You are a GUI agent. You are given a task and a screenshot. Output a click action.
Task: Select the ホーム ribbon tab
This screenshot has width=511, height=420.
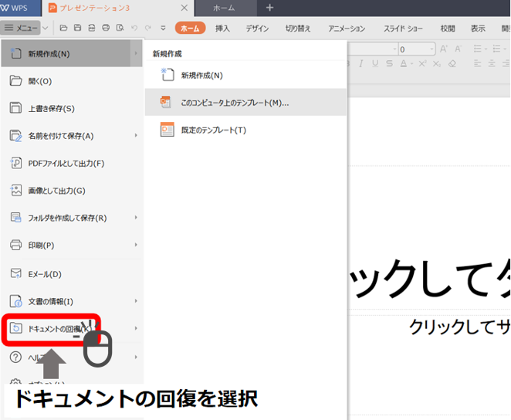[190, 29]
